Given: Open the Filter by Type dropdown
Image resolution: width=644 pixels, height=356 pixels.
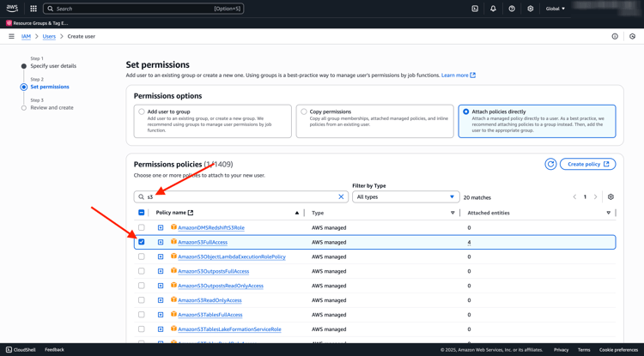Looking at the screenshot, I should (x=406, y=196).
